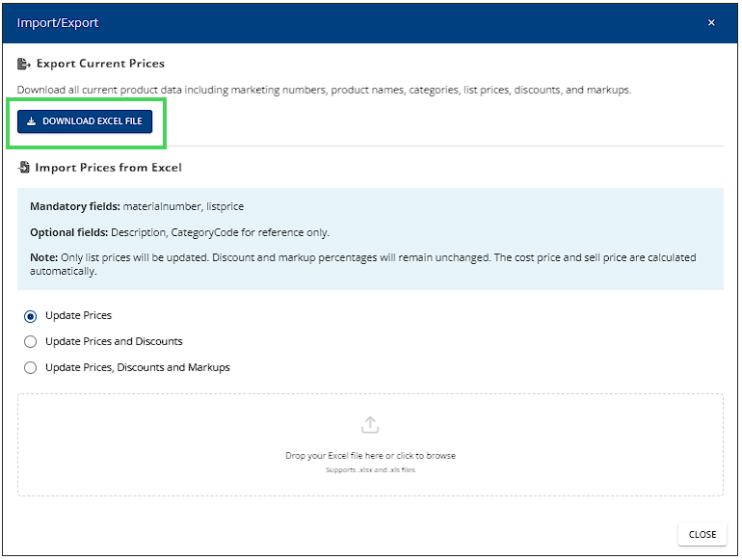Screen dimensions: 742x560
Task: Click the 'Supports .xlsx and .xls files' hint
Action: [x=370, y=470]
